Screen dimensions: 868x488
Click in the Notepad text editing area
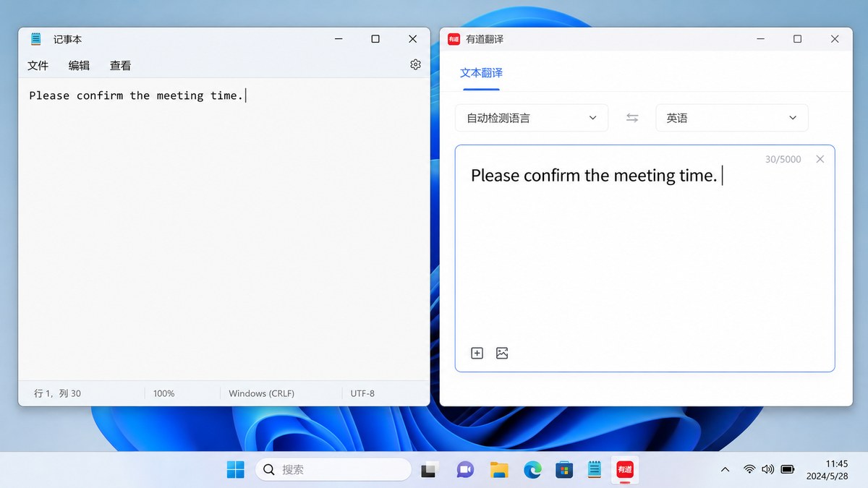pos(224,229)
